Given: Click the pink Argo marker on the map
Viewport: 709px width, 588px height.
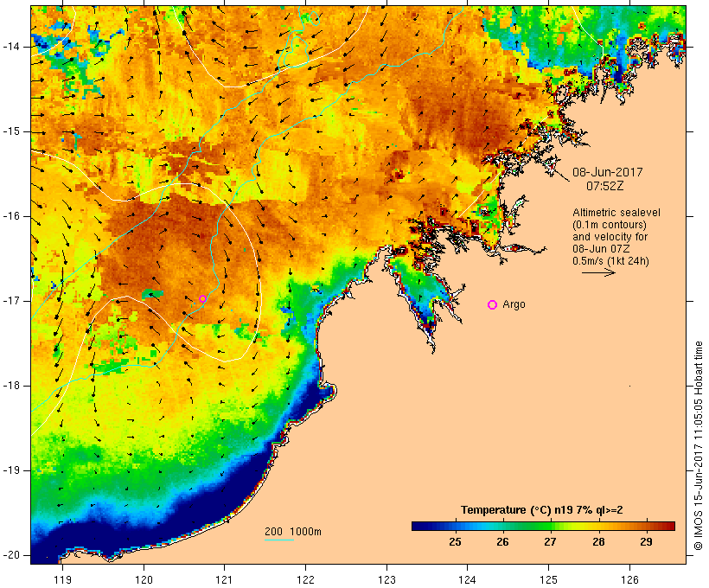Looking at the screenshot, I should pyautogui.click(x=202, y=298).
